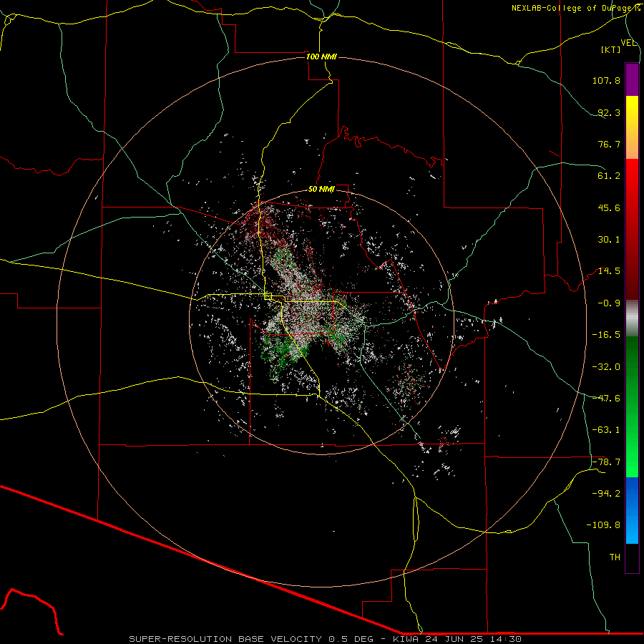Click the 14.5 velocity scale value
Screen dimensions: 644x644
click(609, 271)
